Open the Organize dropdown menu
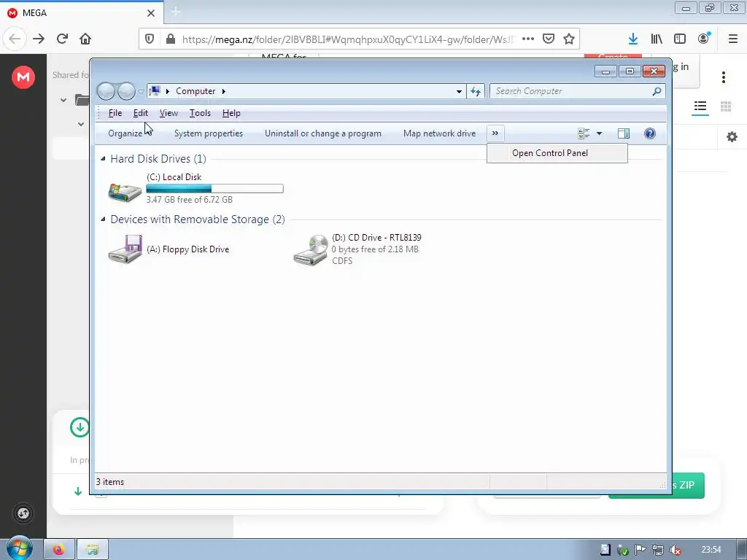Screen dimensions: 747x560 coord(127,133)
